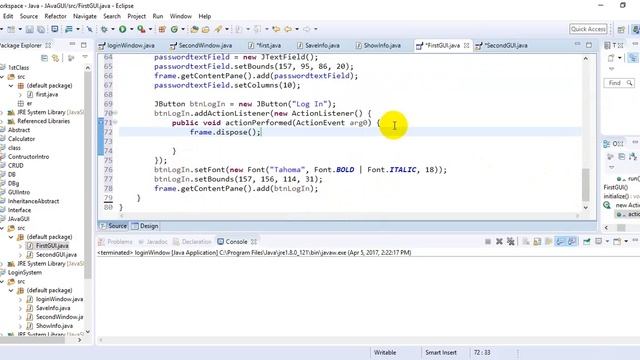The width and height of the screenshot is (640, 360).
Task: Click Package Explorer scrollbar up arrow
Action: click(88, 68)
